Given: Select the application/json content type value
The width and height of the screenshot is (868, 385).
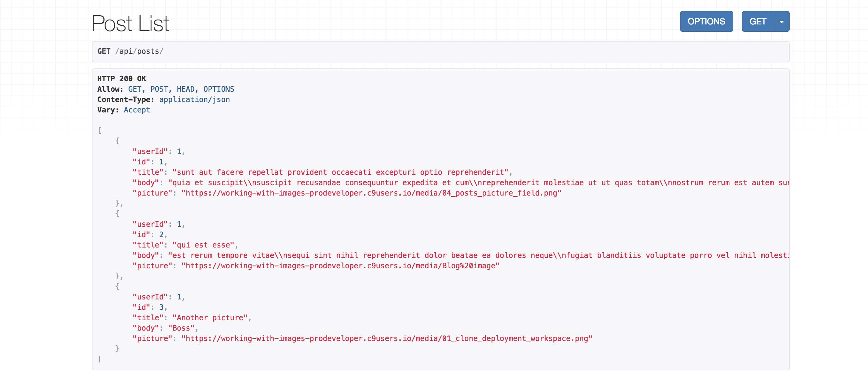Looking at the screenshot, I should click(x=194, y=100).
